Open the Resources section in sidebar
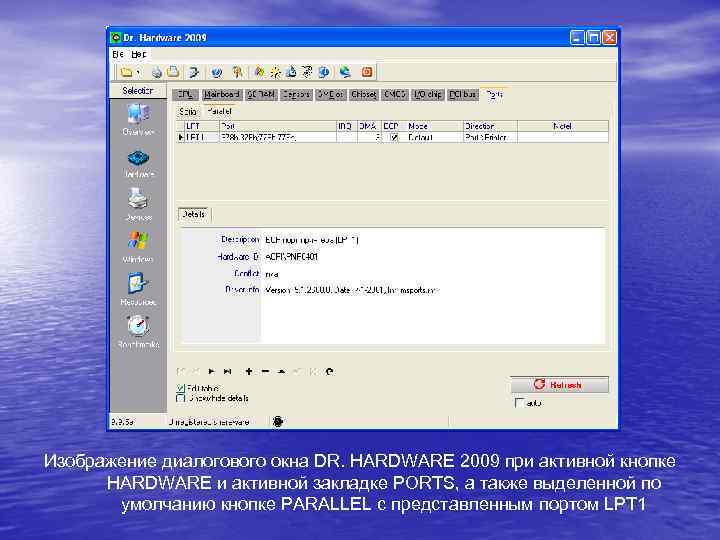This screenshot has width=720, height=540. coord(138,289)
